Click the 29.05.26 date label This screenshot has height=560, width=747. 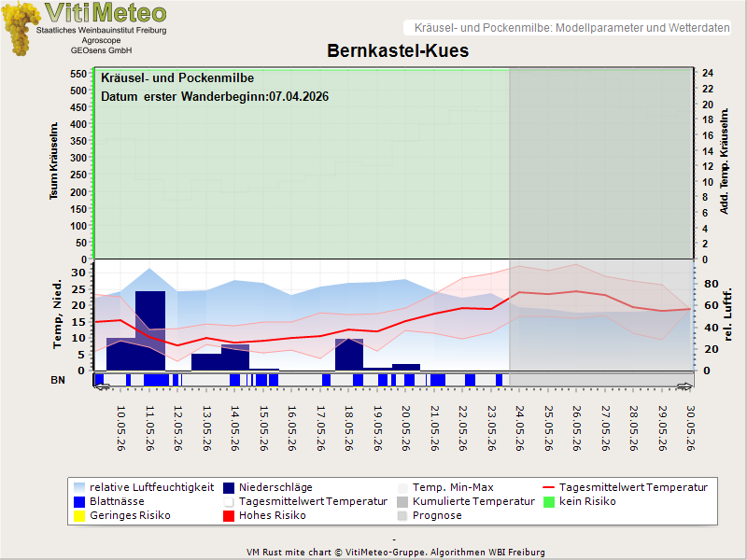pyautogui.click(x=662, y=428)
